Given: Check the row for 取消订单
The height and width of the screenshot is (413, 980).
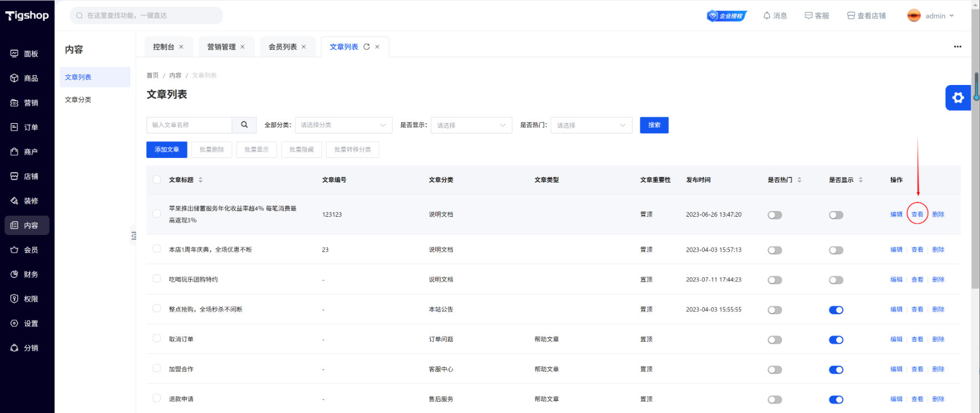Looking at the screenshot, I should click(157, 338).
